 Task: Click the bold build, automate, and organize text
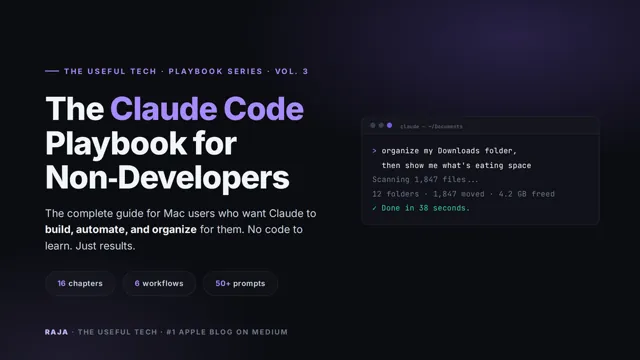pos(121,229)
